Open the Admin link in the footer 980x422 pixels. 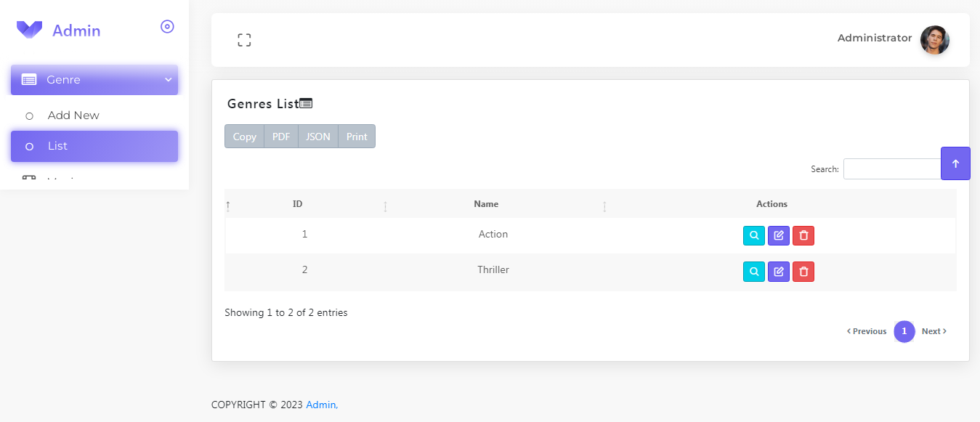click(x=321, y=405)
